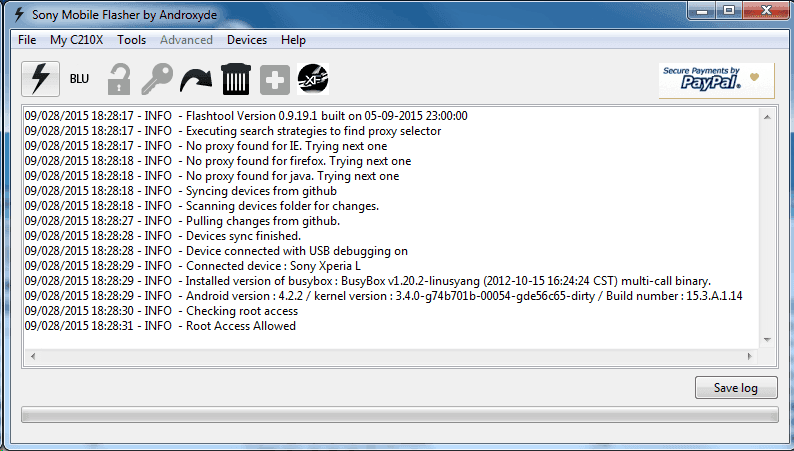This screenshot has width=794, height=451.
Task: Click the grey open padlock root icon
Action: (x=119, y=79)
